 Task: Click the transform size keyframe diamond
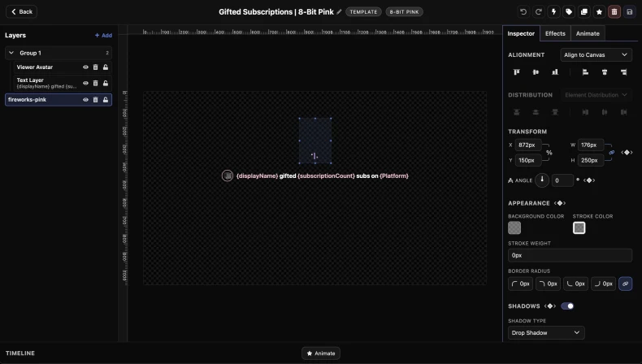[x=627, y=152]
